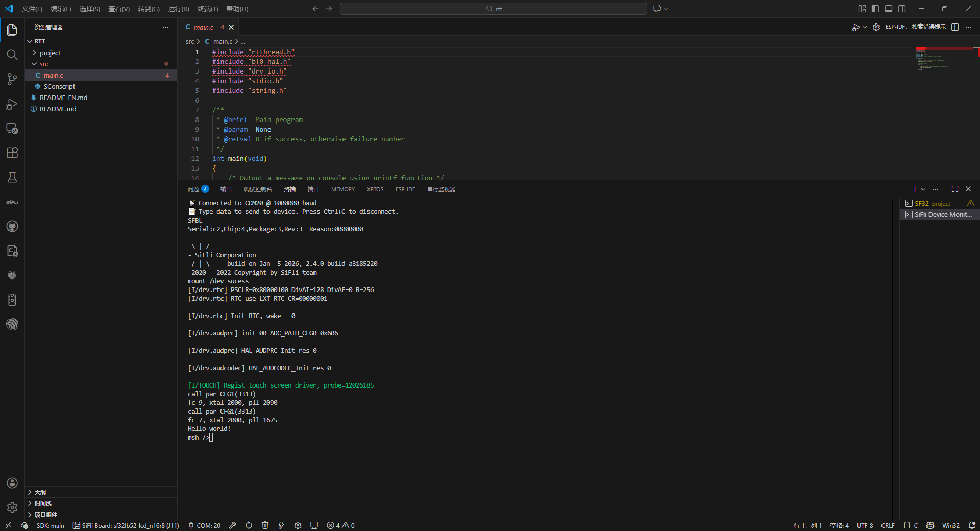Image resolution: width=980 pixels, height=531 pixels.
Task: Open the SiFli extension view in activity bar
Action: (12, 202)
